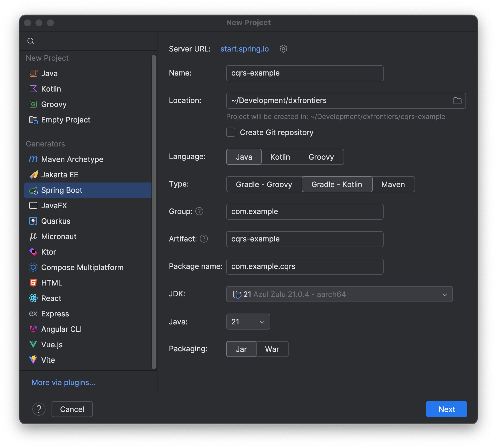Viewport: 497px width, 448px height.
Task: Open the start.spring.io server link
Action: pyautogui.click(x=244, y=49)
